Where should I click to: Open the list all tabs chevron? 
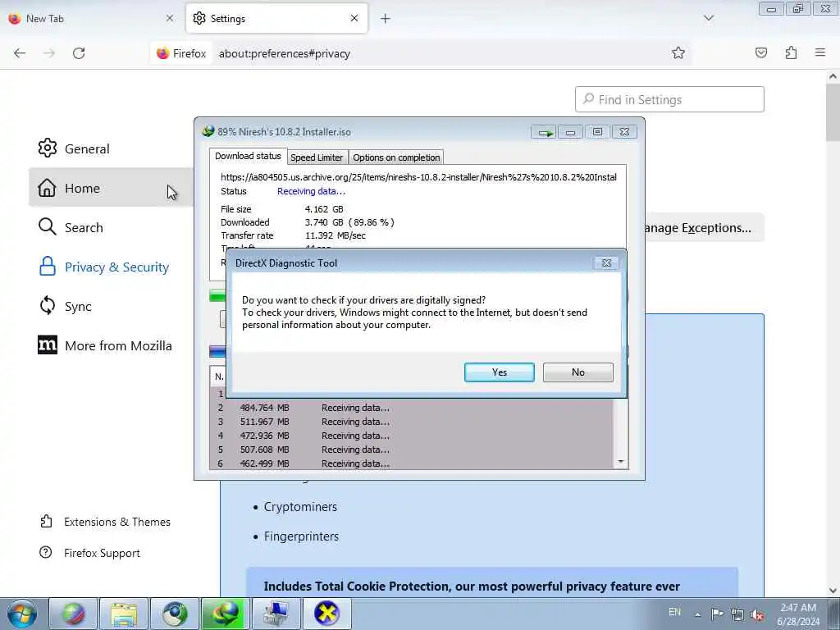pos(708,19)
